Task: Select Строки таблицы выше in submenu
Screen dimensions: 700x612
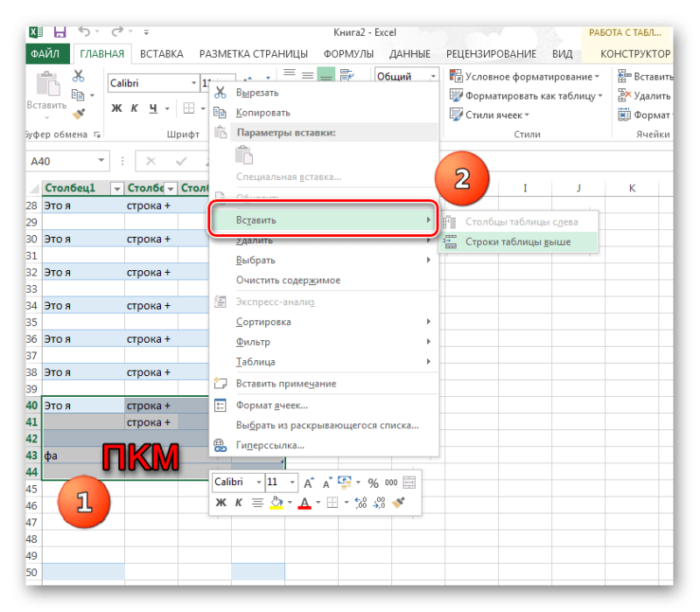Action: (x=519, y=242)
